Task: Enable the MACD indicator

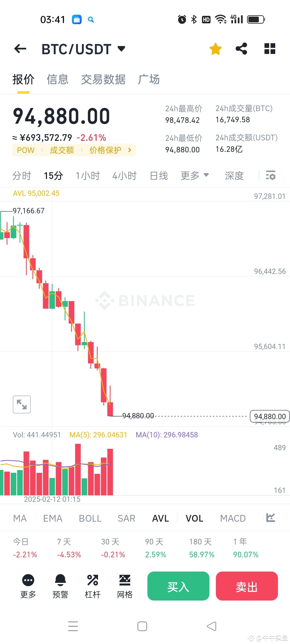Action: coord(233,518)
